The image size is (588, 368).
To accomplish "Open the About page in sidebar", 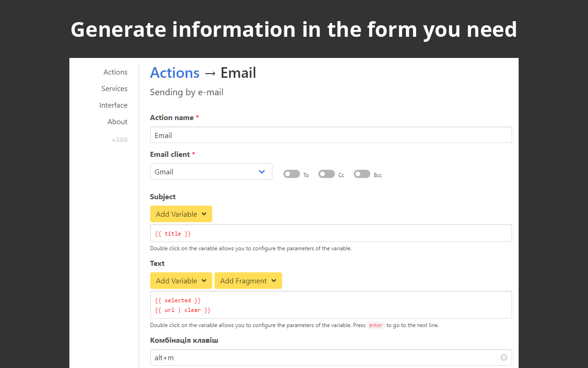I will [x=118, y=122].
